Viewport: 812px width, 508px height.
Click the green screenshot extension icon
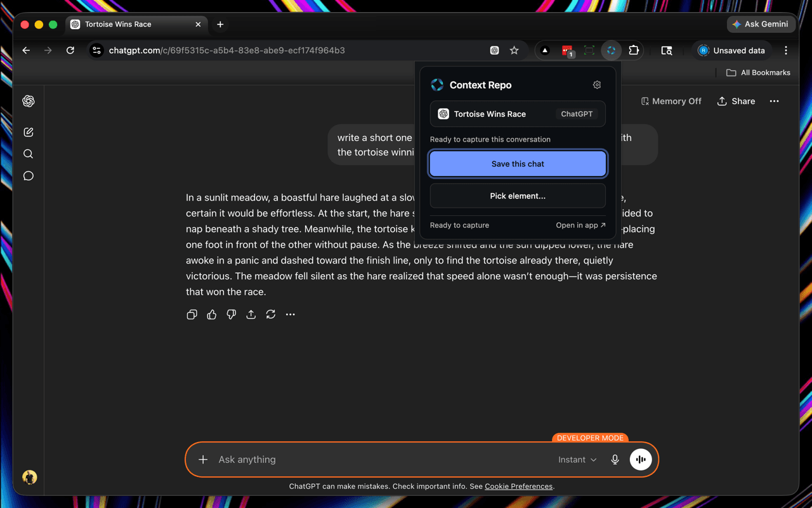(x=589, y=50)
